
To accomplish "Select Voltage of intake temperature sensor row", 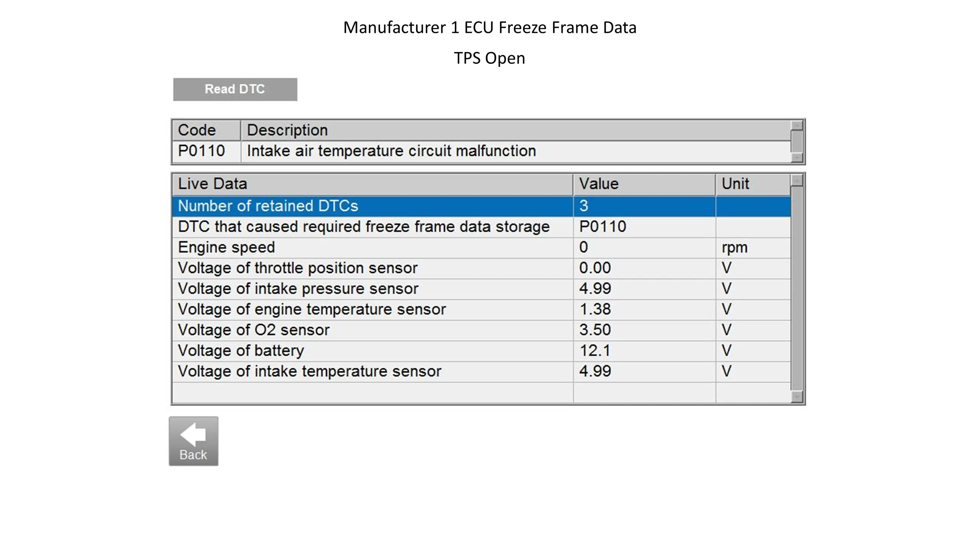I will pyautogui.click(x=481, y=372).
